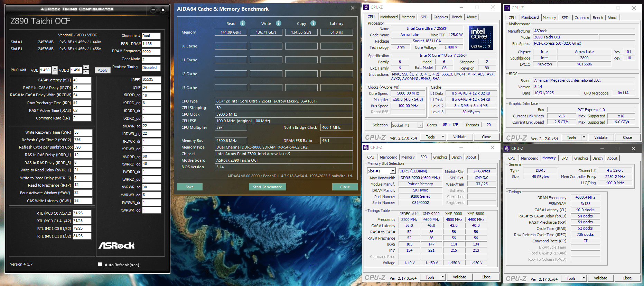Click the ASRock logo in Timing Configurator
This screenshot has height=286, width=644.
(x=116, y=245)
